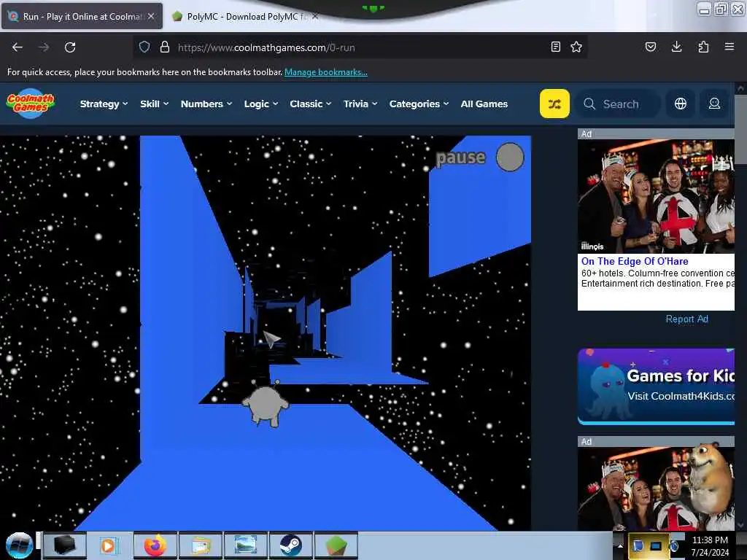This screenshot has height=560, width=747.
Task: Click the gray alien runner character
Action: [x=266, y=403]
